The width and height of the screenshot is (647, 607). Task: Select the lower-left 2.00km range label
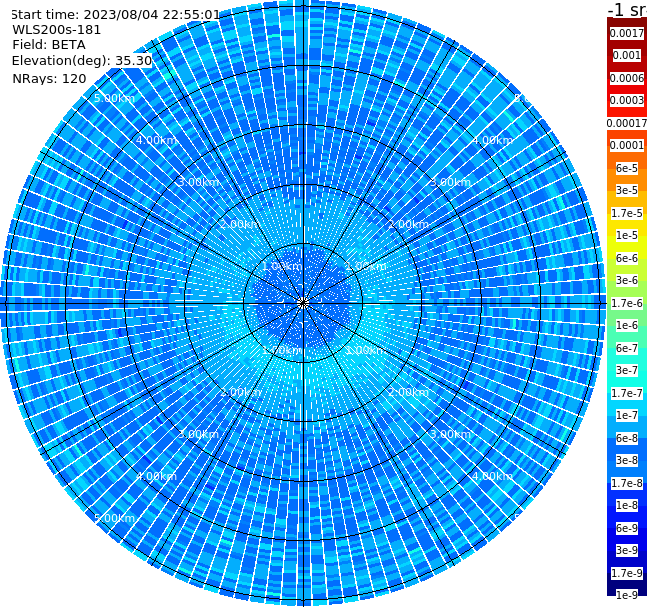coord(240,392)
